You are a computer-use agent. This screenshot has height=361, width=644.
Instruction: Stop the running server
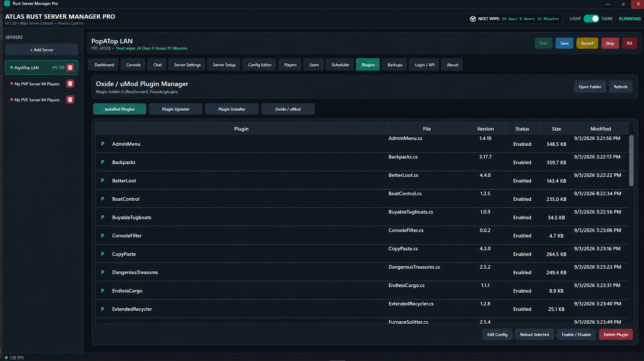610,43
